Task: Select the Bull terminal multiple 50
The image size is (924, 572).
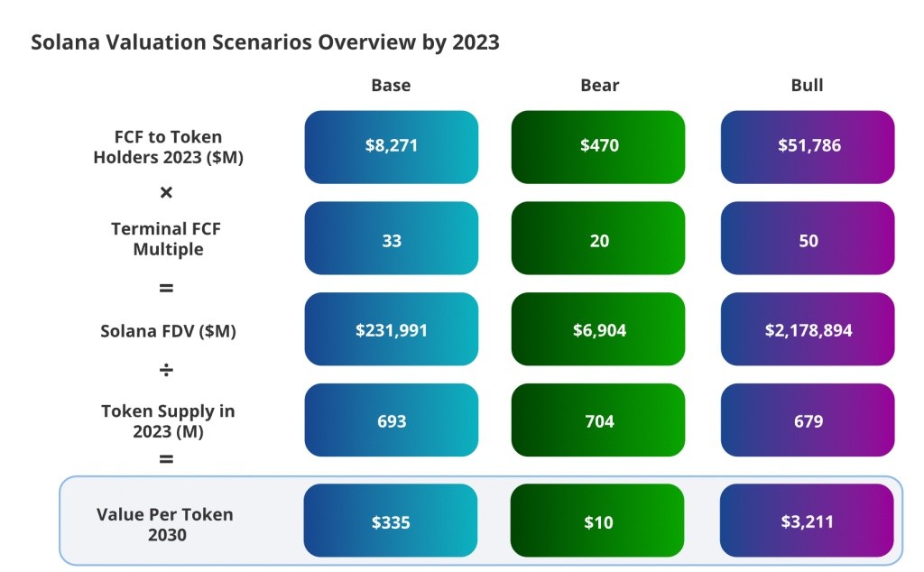Action: 808,238
